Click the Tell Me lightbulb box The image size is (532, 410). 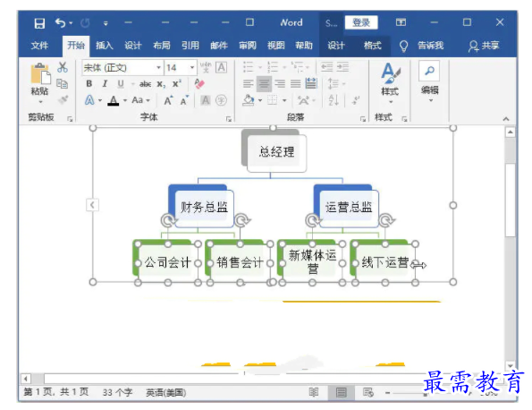pos(422,46)
